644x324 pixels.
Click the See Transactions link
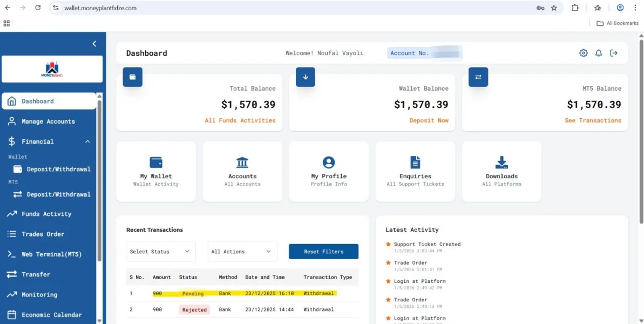pyautogui.click(x=593, y=120)
